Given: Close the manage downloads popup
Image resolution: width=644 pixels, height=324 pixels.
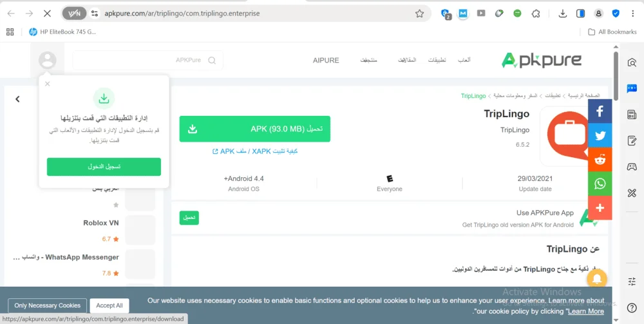Looking at the screenshot, I should 47,84.
